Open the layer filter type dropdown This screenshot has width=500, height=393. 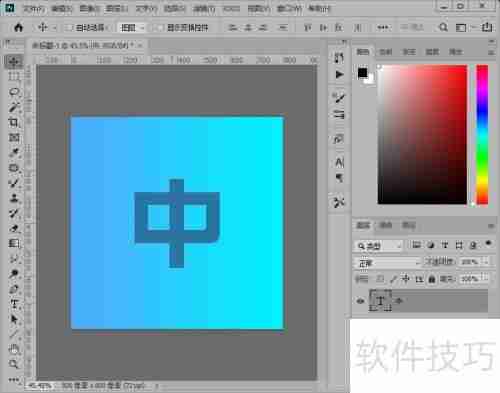(x=378, y=246)
